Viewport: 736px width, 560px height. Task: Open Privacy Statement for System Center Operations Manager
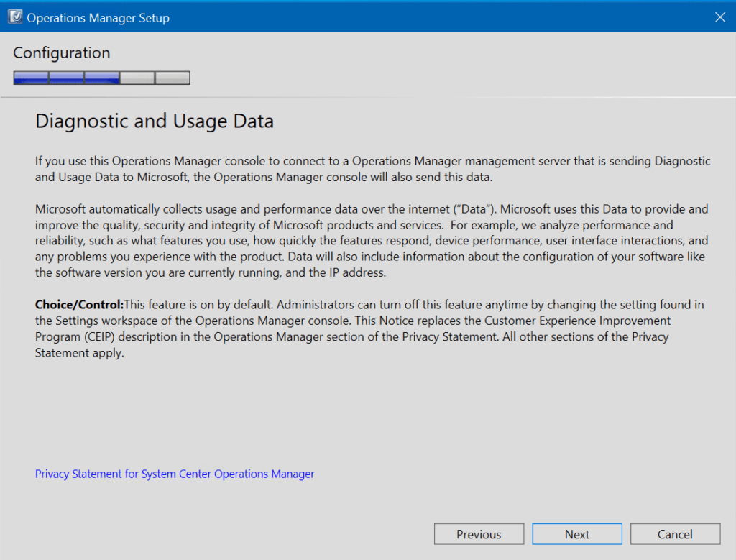(175, 474)
